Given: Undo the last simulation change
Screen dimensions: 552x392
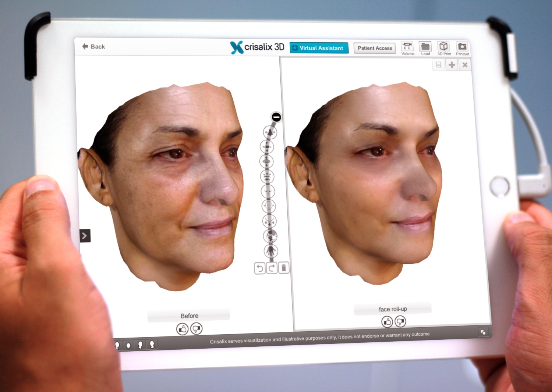Looking at the screenshot, I should tap(260, 268).
